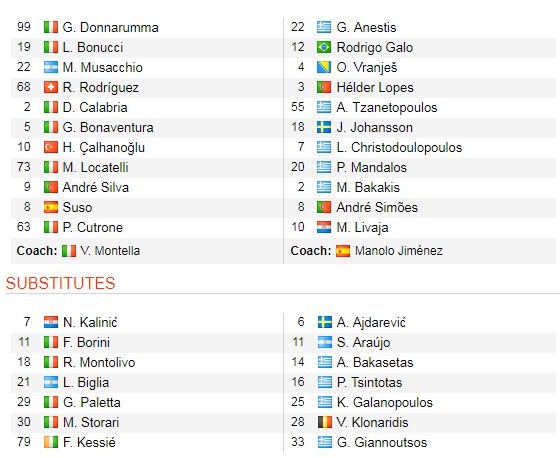
Task: Click the Croatian flag next to M. Livaja
Action: click(324, 227)
